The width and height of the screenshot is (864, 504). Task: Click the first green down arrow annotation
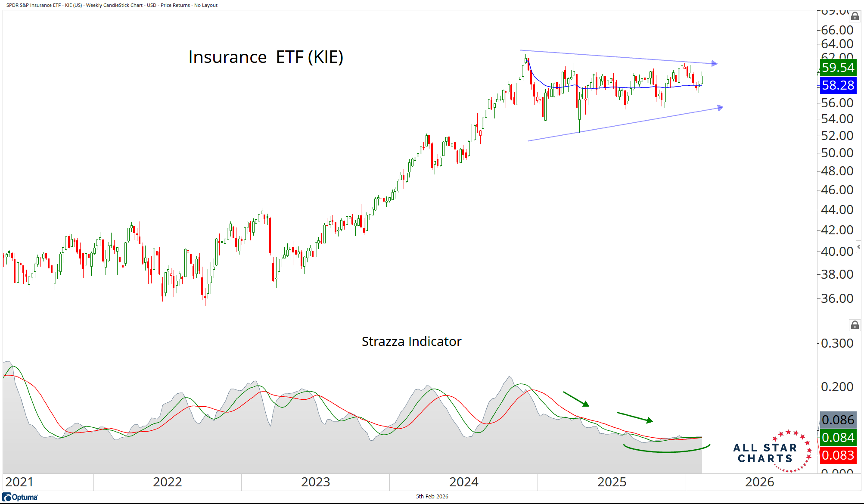(576, 399)
